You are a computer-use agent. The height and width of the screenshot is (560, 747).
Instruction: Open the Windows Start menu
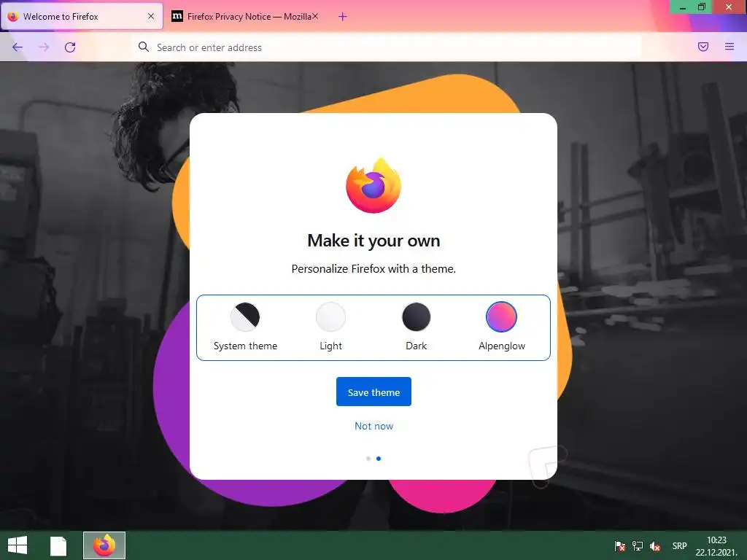pos(18,545)
